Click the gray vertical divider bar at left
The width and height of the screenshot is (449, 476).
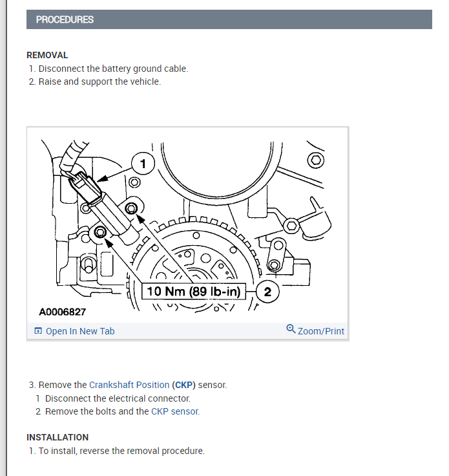(x=5, y=238)
